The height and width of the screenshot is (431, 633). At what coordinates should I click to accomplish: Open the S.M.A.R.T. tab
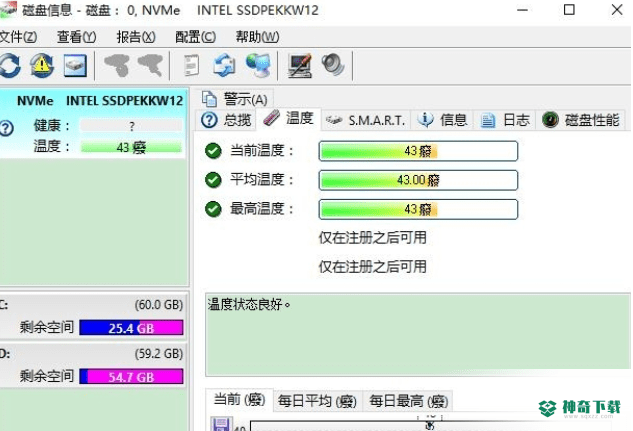click(365, 120)
